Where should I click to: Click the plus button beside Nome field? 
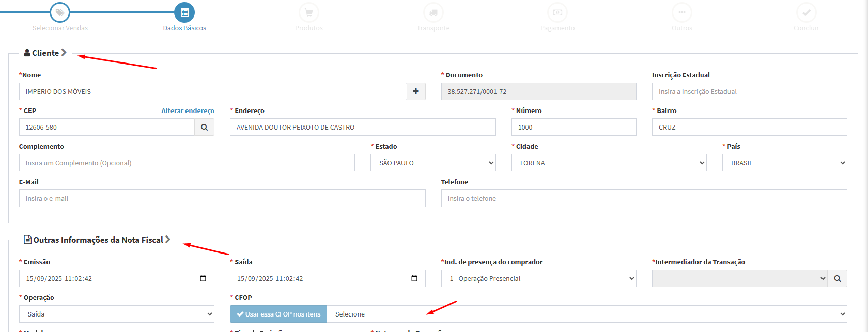pyautogui.click(x=416, y=91)
